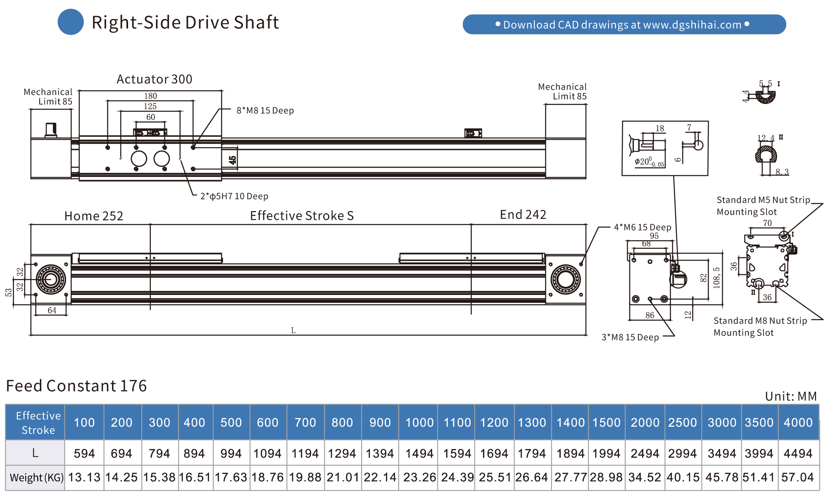Viewport: 833px width, 504px height.
Task: Click the left circular hole on actuator carriage
Action: (x=139, y=159)
